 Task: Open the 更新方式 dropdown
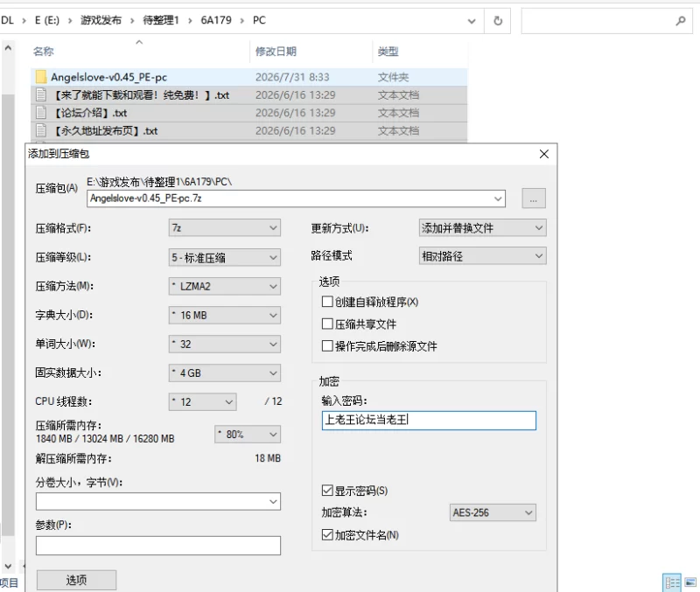(x=483, y=228)
